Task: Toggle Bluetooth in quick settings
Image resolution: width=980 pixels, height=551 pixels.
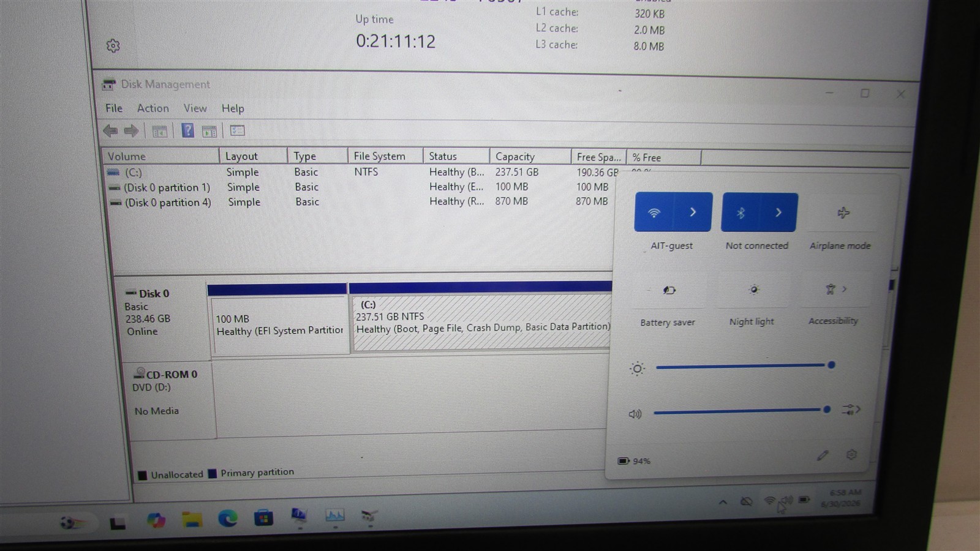Action: (x=741, y=212)
